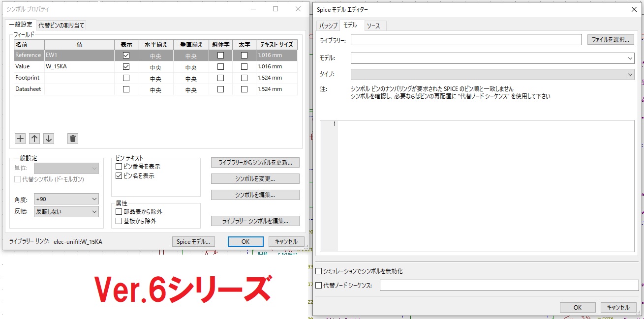
Task: Move selected field down using arrow icon
Action: tap(48, 138)
